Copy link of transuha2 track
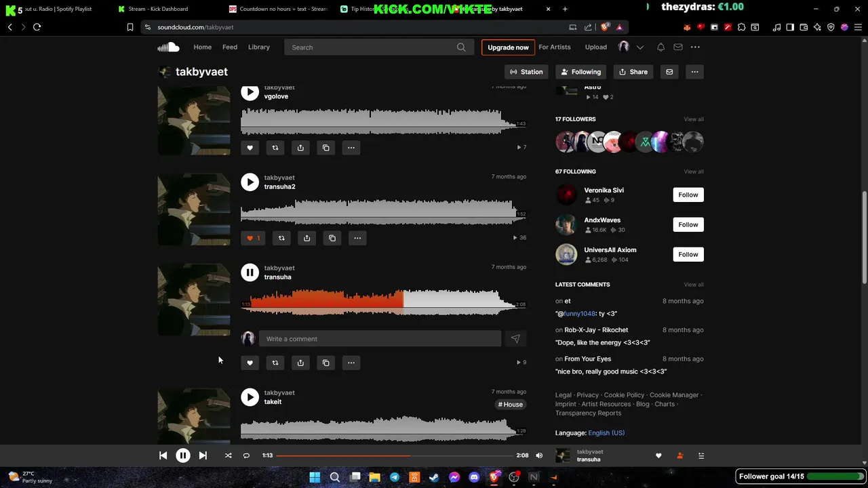The height and width of the screenshot is (488, 868). [332, 238]
